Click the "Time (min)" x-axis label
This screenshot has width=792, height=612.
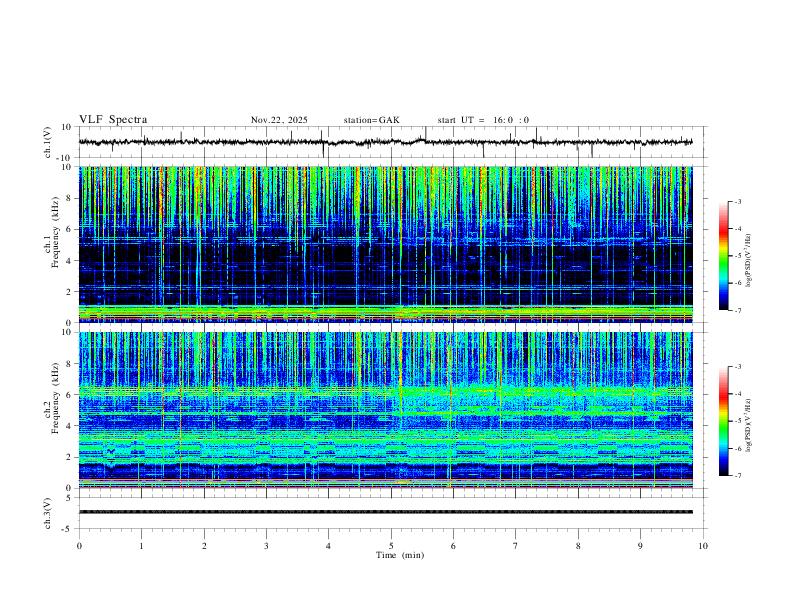400,555
